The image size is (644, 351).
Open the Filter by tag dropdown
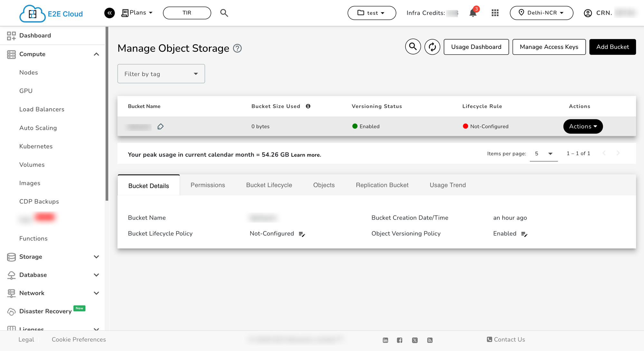click(x=161, y=74)
